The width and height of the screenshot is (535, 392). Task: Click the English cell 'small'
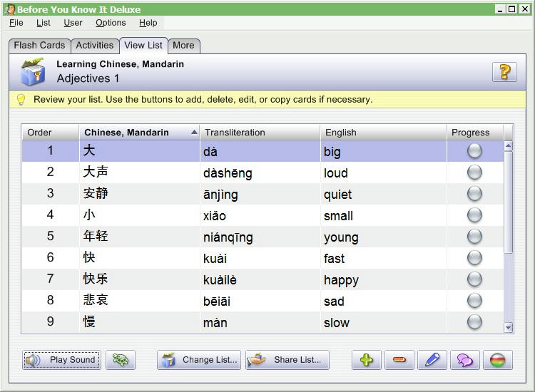(x=384, y=215)
